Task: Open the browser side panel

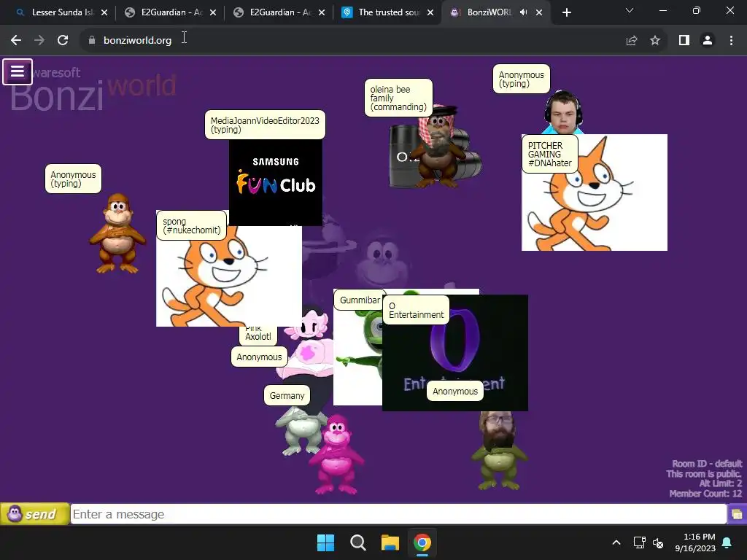Action: click(x=684, y=41)
